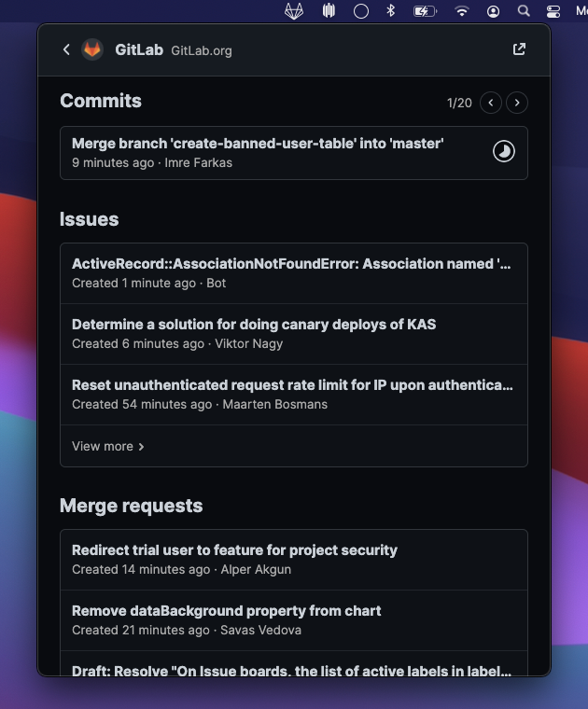Show next commit with right chevron

(517, 103)
